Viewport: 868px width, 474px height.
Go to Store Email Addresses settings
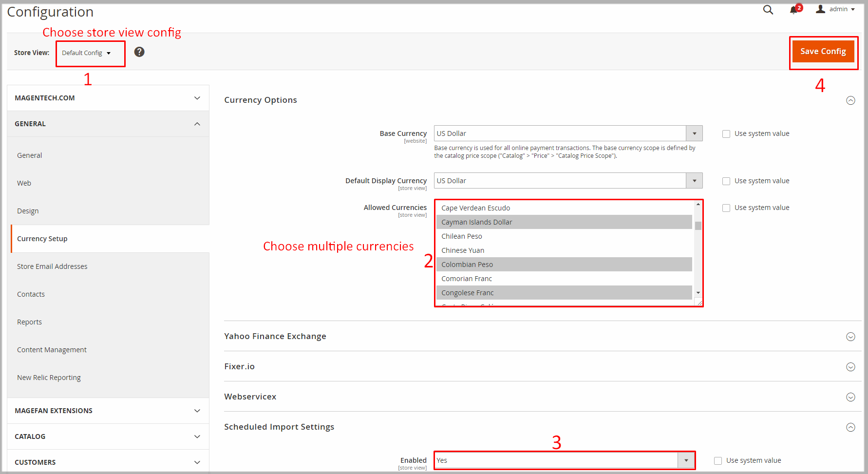52,266
